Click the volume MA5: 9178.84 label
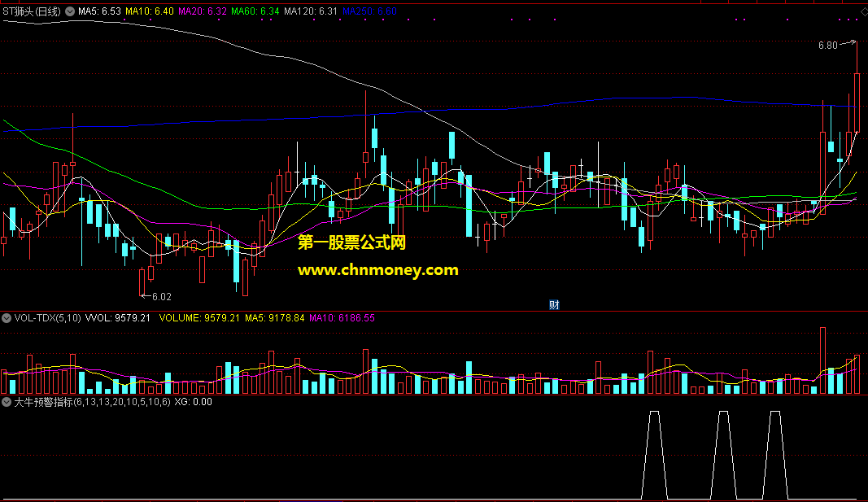Screen dimensions: 868x502 pyautogui.click(x=275, y=318)
